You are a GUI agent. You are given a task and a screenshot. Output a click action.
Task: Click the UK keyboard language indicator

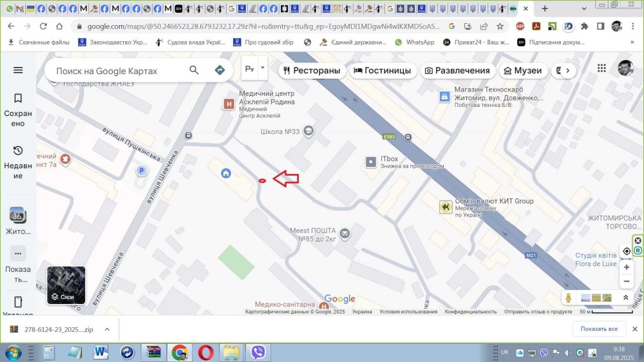click(505, 352)
